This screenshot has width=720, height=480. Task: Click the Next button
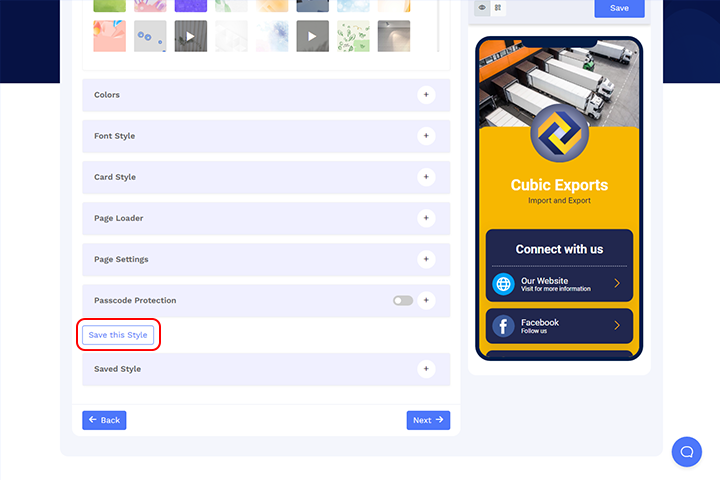point(428,420)
